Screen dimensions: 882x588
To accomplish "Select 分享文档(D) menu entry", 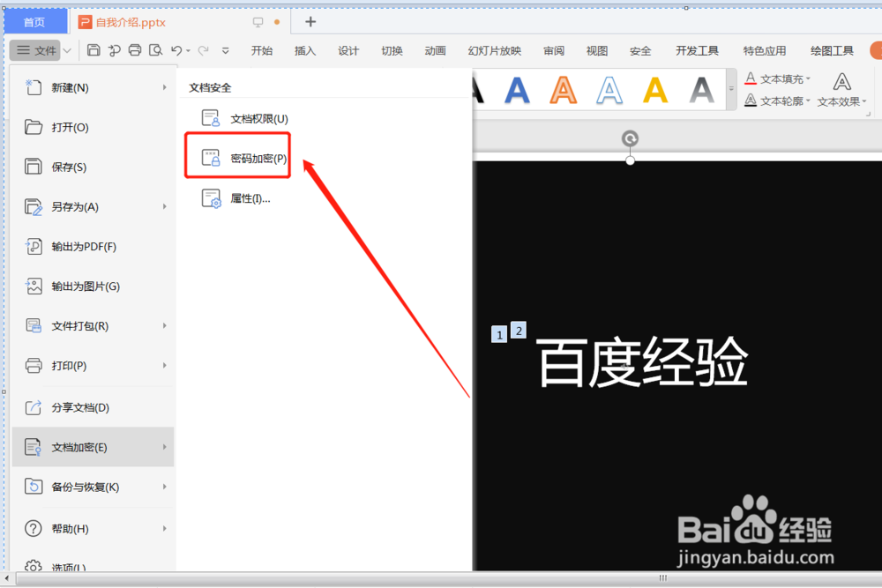I will tap(93, 407).
